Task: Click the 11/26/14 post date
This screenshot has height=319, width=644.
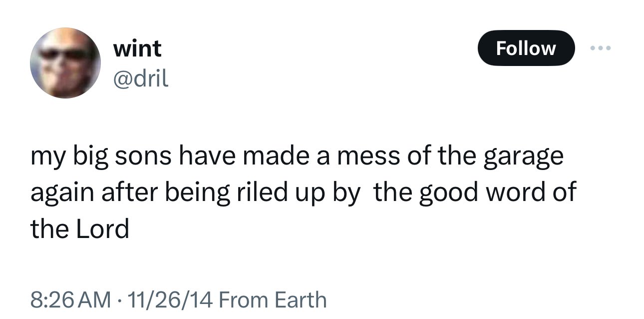Action: [x=171, y=299]
